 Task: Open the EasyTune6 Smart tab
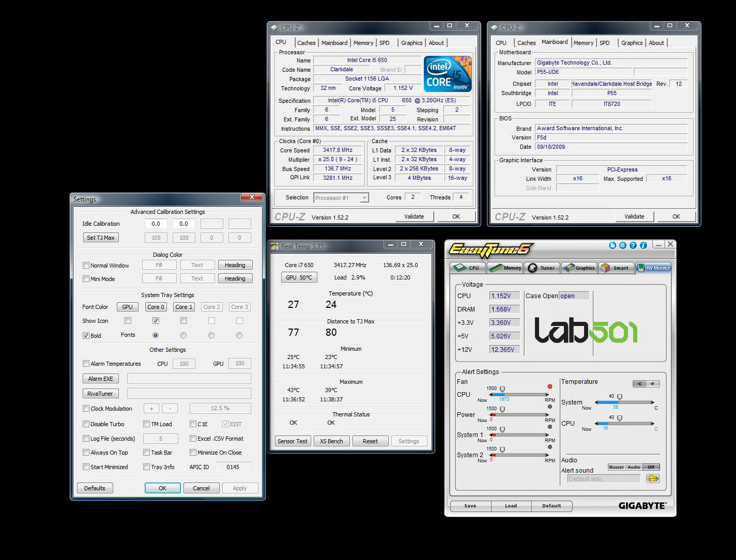tap(616, 268)
